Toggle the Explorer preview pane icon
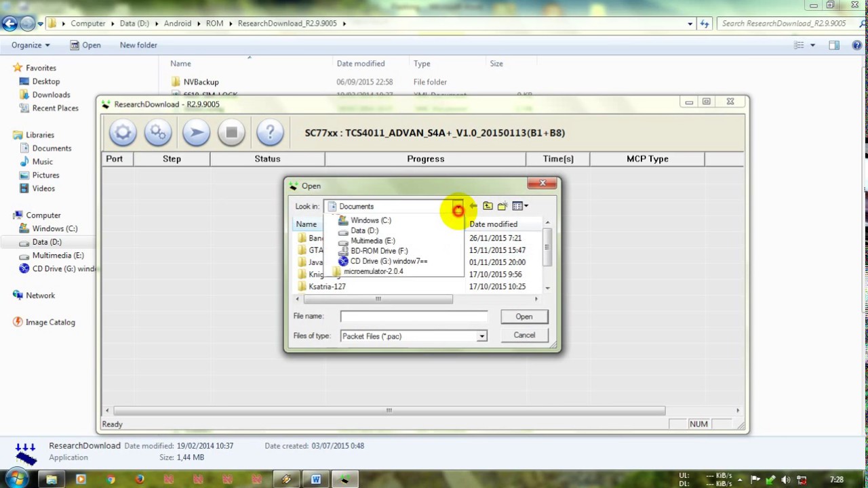The image size is (868, 488). [x=834, y=45]
